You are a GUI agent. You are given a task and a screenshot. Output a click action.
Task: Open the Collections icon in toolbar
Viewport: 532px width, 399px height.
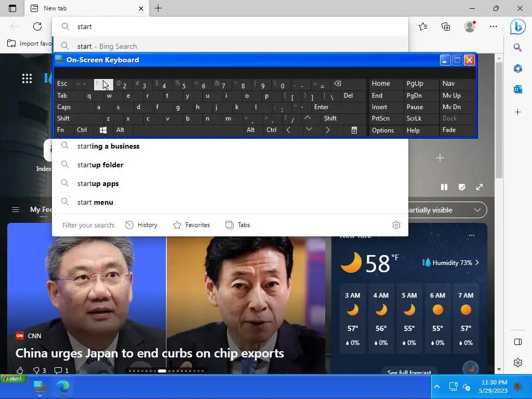pos(446,26)
